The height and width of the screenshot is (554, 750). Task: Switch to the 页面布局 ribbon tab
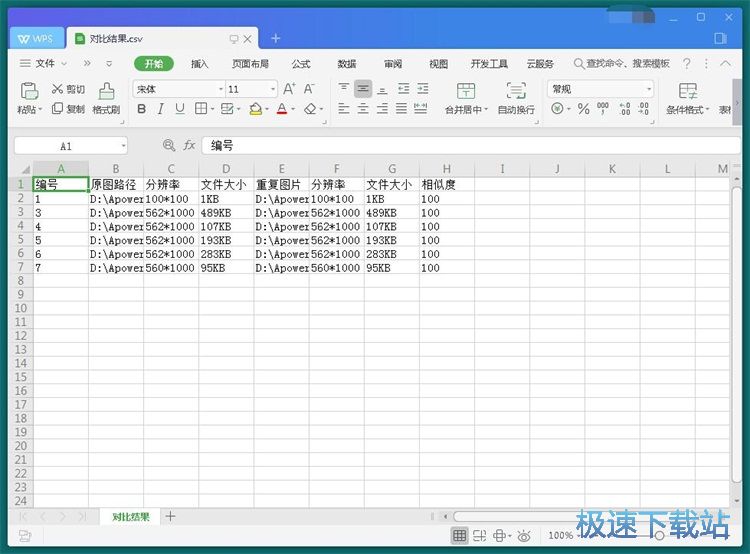250,64
